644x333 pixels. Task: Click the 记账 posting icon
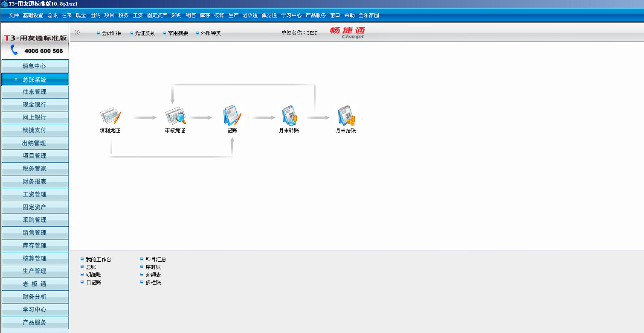(x=232, y=116)
